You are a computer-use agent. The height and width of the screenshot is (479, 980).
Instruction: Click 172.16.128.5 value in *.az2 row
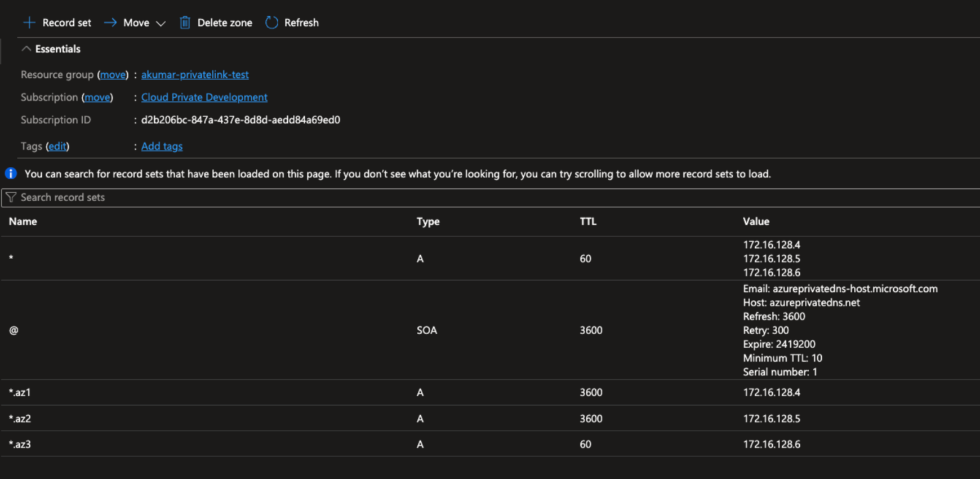[x=772, y=419]
